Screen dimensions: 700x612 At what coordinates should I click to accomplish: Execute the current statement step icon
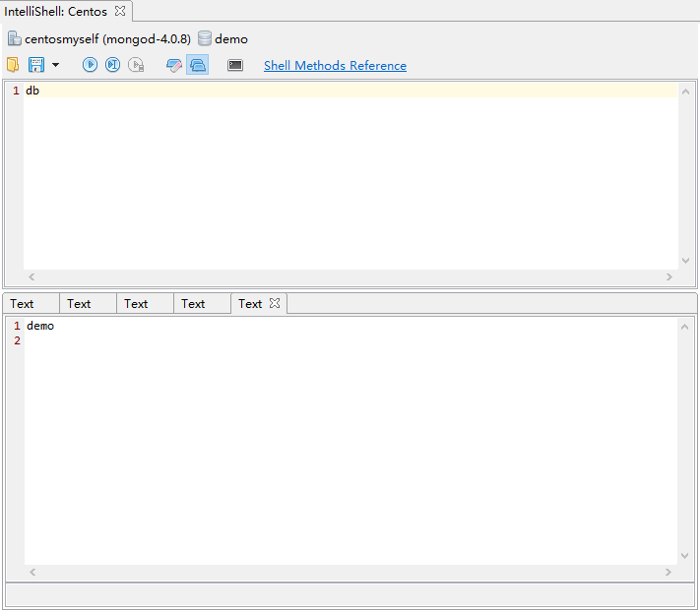point(112,65)
